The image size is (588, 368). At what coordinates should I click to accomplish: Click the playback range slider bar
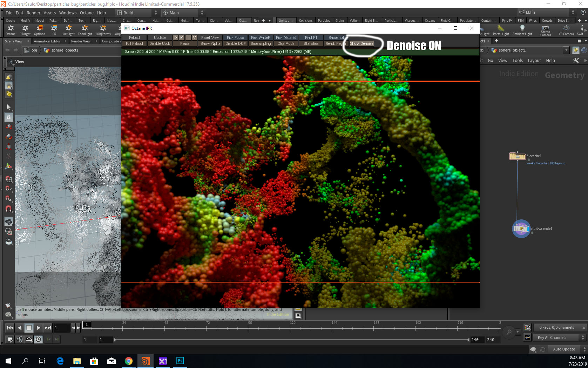click(291, 340)
